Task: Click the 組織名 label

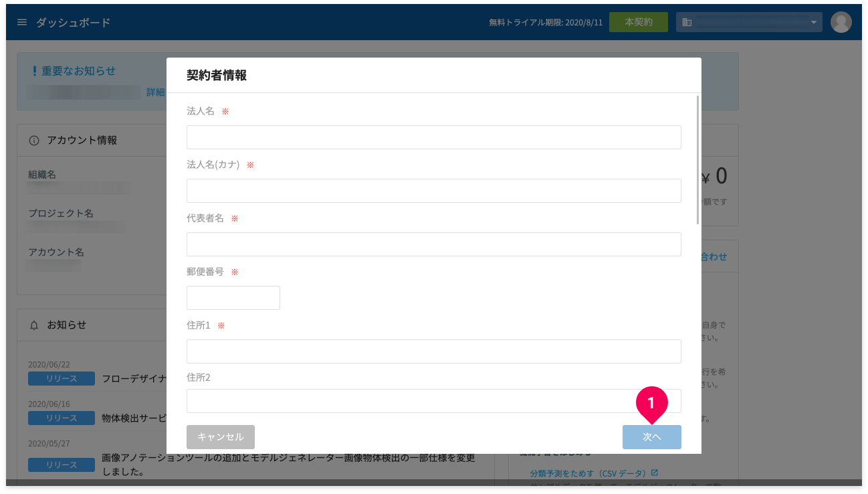Action: (42, 175)
